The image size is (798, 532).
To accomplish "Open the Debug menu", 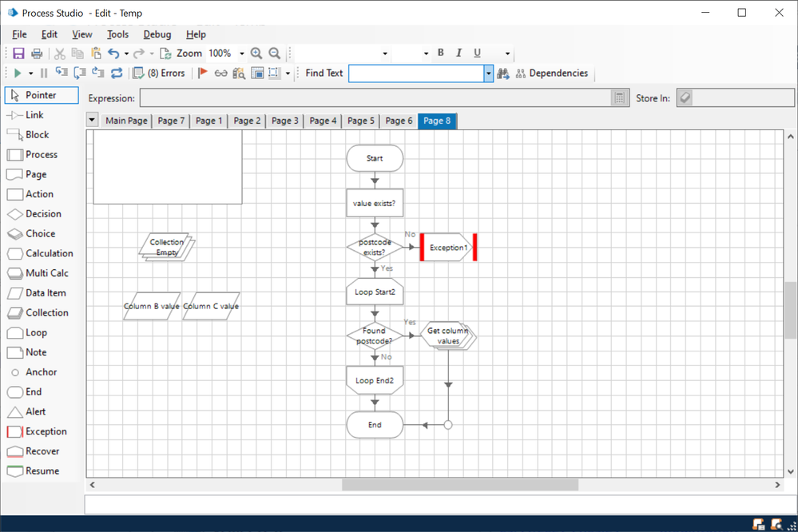I will coord(157,34).
